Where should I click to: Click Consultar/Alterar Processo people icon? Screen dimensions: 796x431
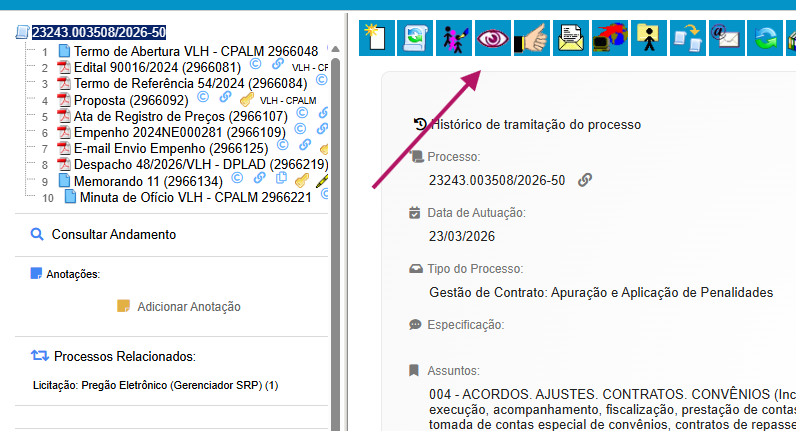tap(454, 38)
